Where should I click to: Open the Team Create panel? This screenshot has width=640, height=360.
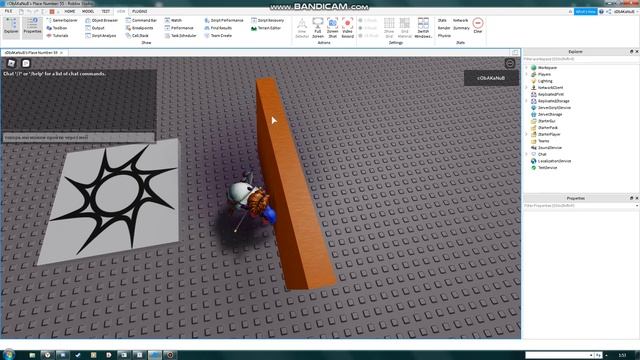pos(218,36)
